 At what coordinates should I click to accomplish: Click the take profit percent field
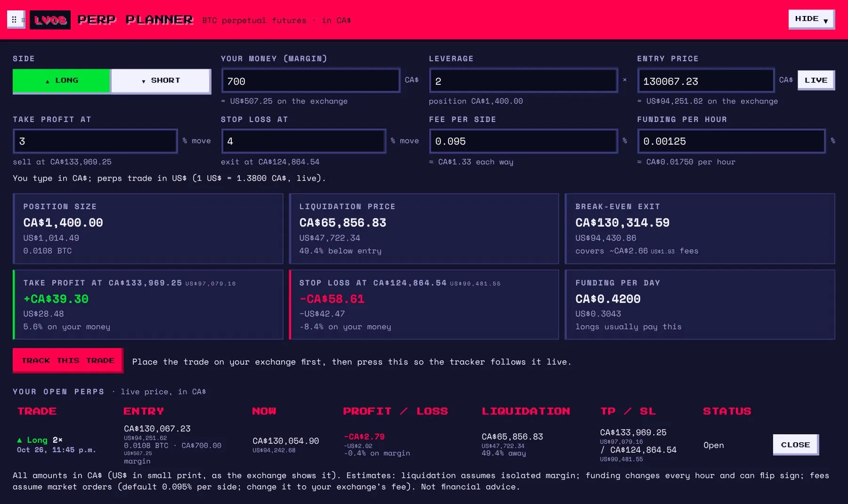(96, 141)
